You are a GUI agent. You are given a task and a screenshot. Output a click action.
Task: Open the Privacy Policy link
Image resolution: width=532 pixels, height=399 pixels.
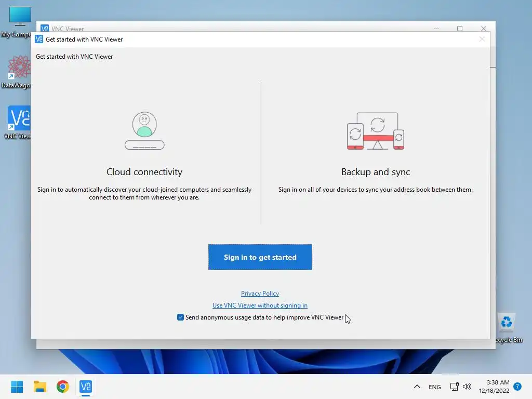click(x=260, y=294)
